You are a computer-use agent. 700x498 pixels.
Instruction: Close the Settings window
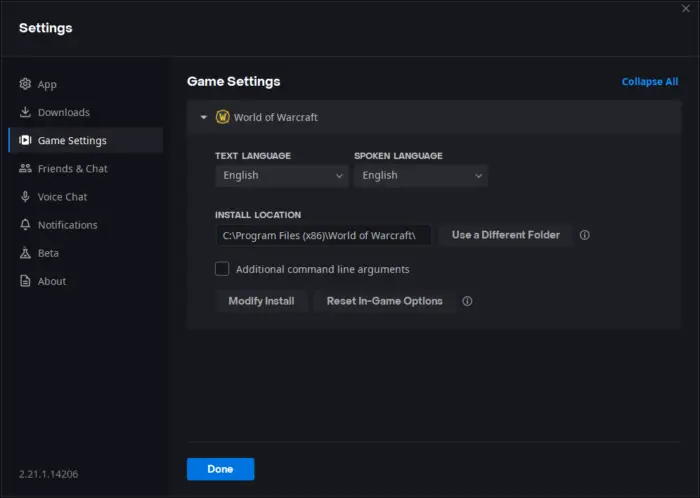pos(686,8)
